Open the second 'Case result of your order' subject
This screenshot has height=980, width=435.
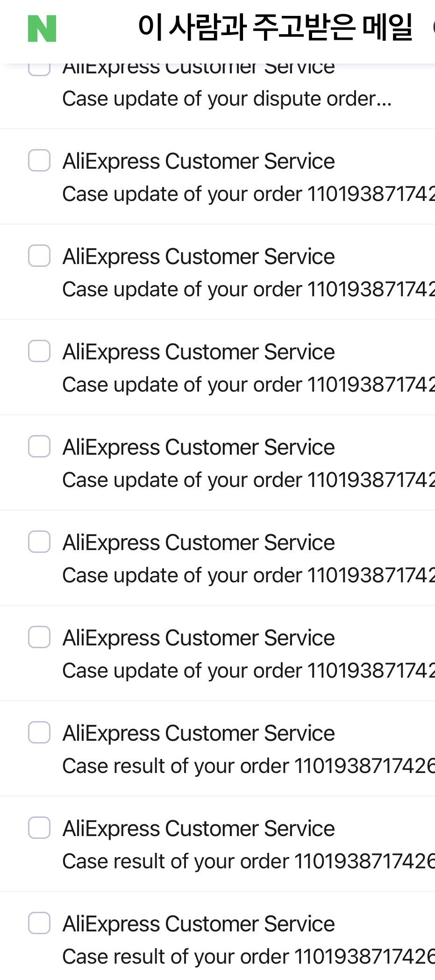249,861
